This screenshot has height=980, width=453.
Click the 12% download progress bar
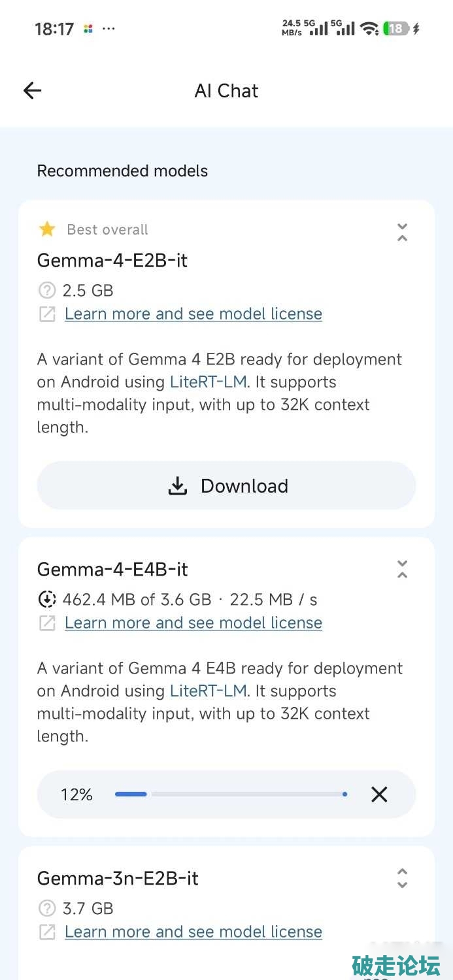pos(231,794)
